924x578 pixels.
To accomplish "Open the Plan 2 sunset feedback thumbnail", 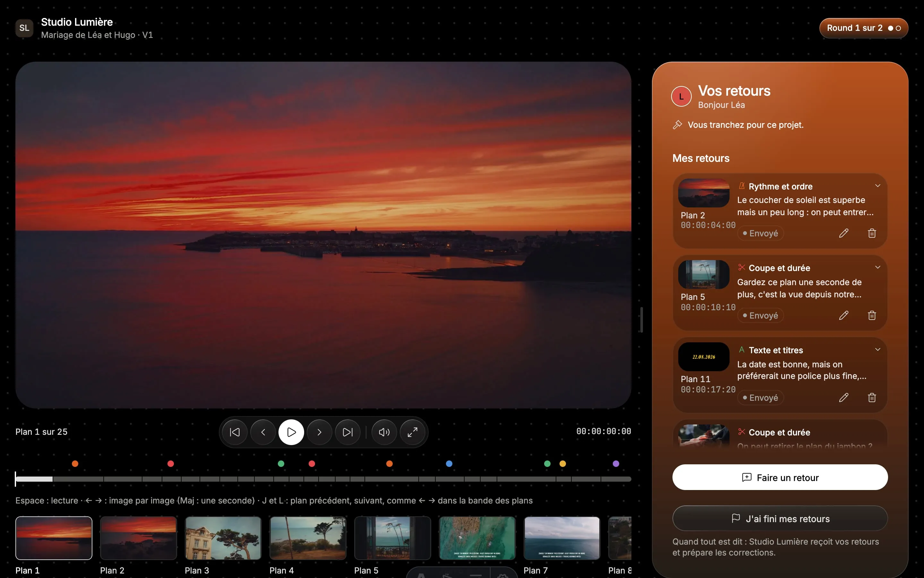I will (x=704, y=193).
